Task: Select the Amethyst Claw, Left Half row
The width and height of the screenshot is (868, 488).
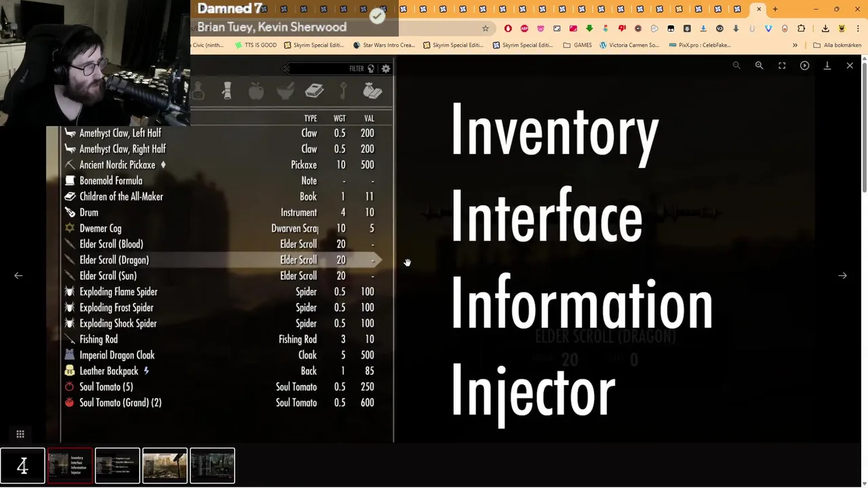Action: (221, 134)
